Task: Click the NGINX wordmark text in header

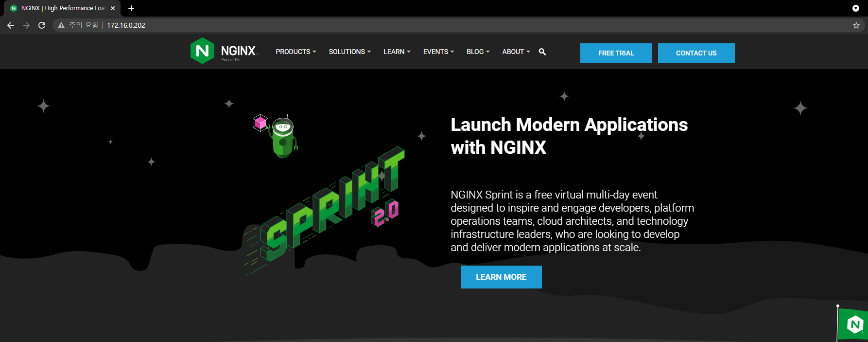Action: [x=239, y=51]
